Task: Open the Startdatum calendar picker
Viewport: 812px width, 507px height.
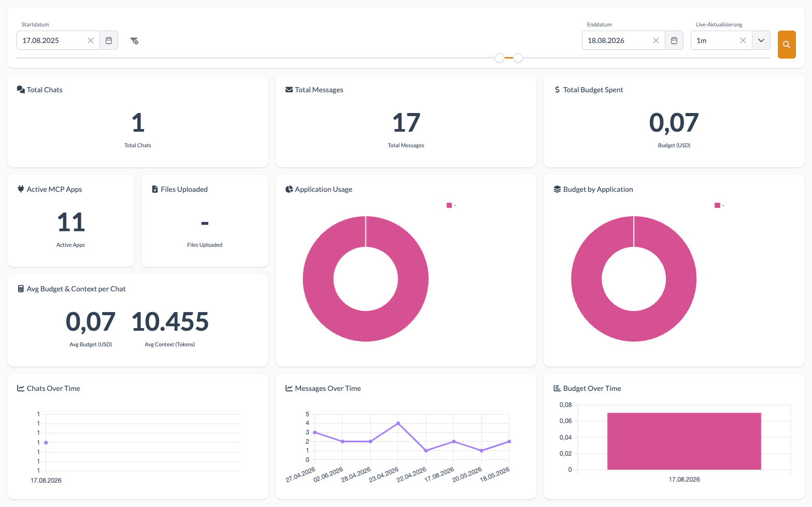Action: (x=109, y=40)
